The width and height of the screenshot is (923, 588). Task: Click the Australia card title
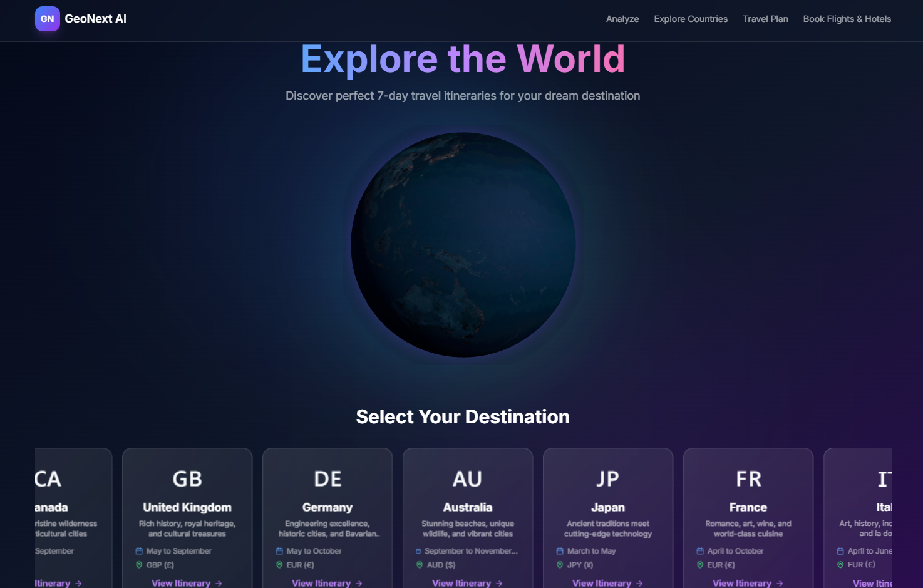pos(468,507)
